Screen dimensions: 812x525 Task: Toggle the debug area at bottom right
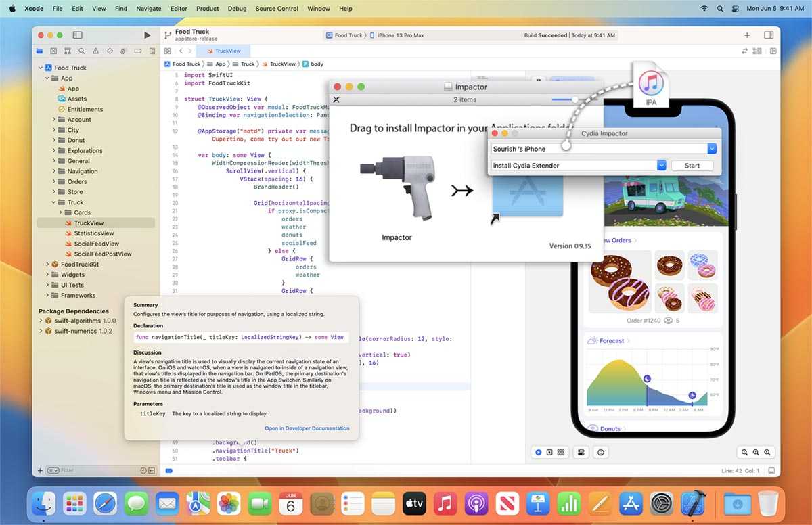[x=770, y=470]
